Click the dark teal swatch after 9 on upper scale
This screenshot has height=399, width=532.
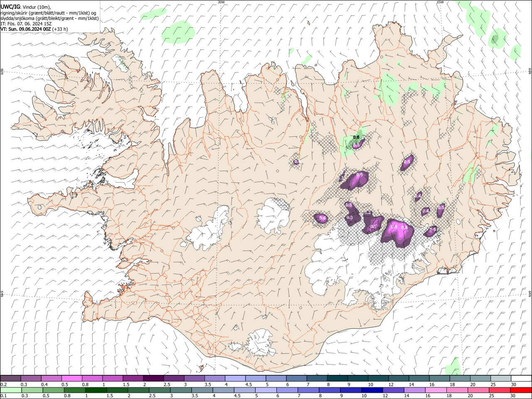point(358,379)
